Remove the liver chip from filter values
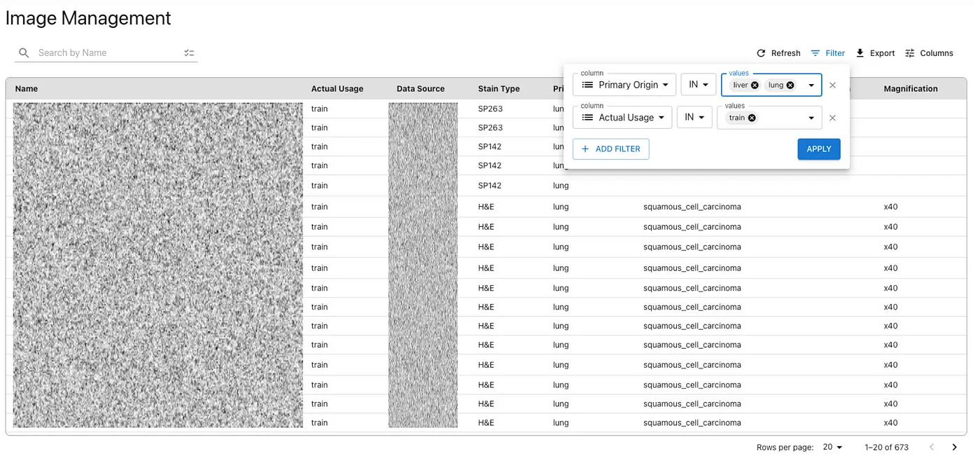Image resolution: width=980 pixels, height=463 pixels. click(755, 85)
